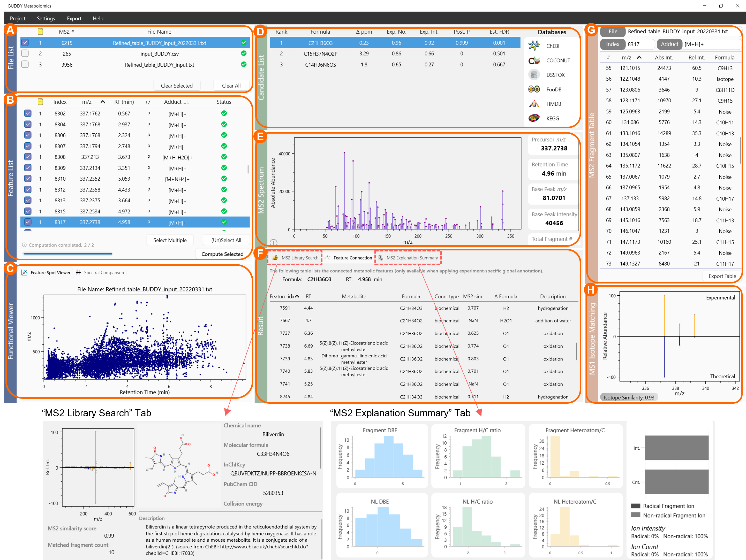Open the Export menu
This screenshot has height=560, width=746.
pos(74,19)
